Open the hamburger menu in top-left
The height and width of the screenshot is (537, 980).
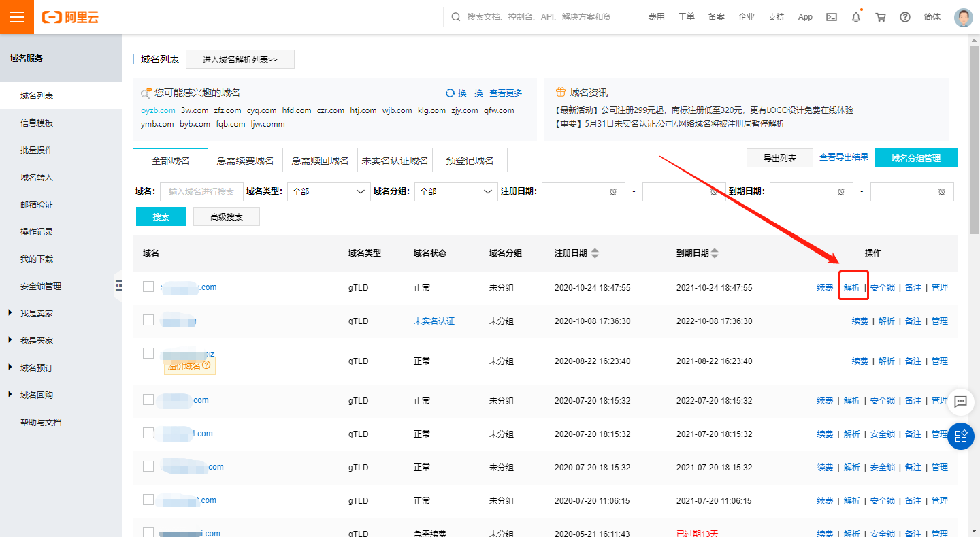click(17, 17)
